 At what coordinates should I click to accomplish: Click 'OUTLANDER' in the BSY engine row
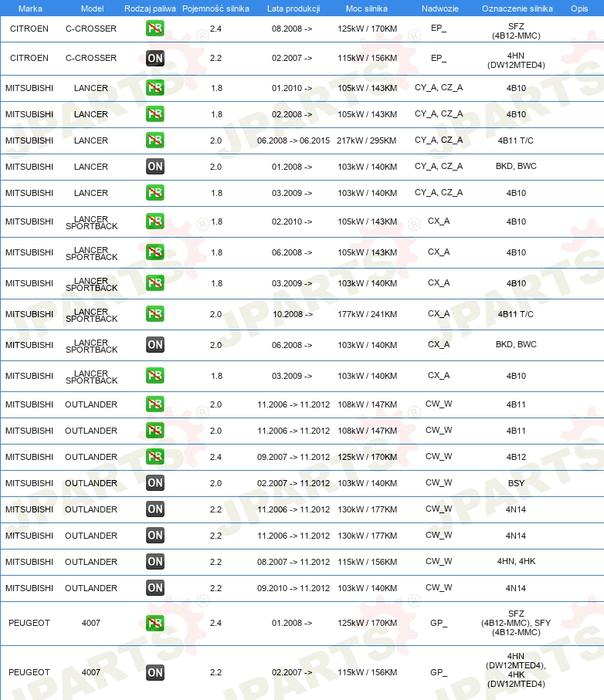[91, 483]
